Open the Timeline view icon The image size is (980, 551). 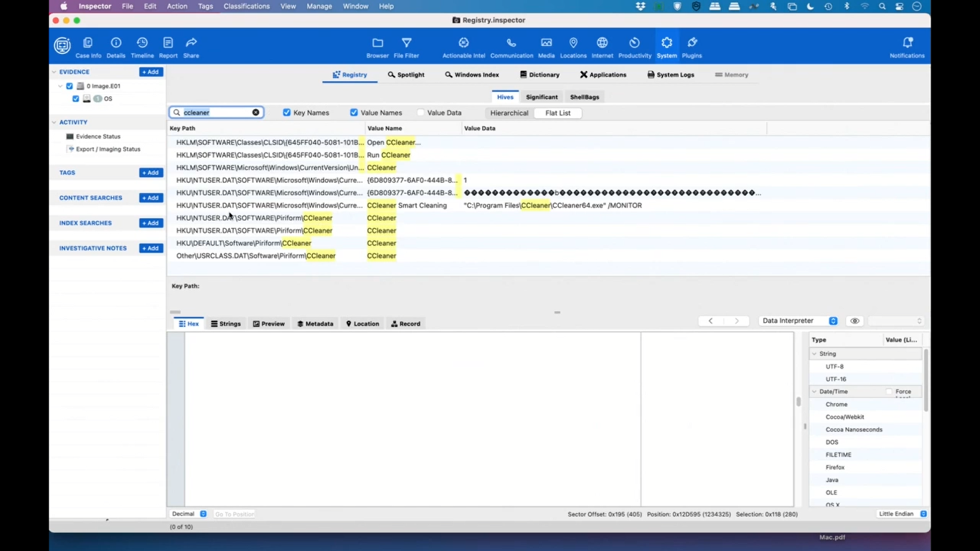click(x=142, y=47)
